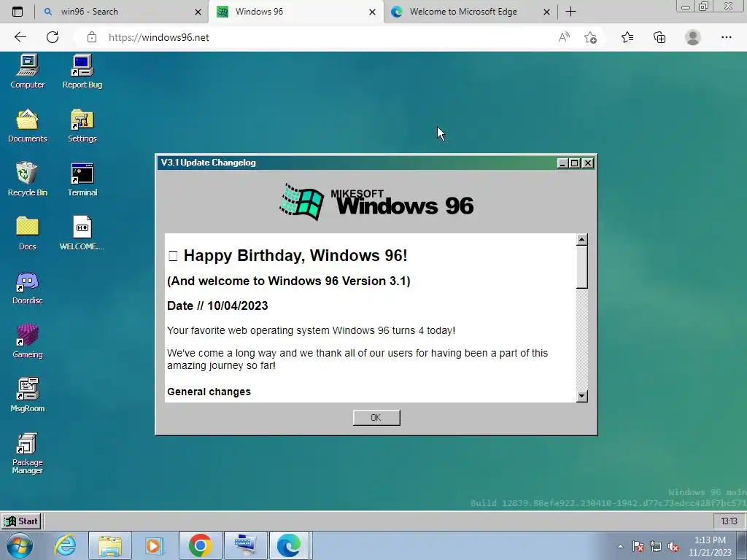Image resolution: width=747 pixels, height=560 pixels.
Task: Click the changelog scrollbar up arrow
Action: [x=581, y=239]
